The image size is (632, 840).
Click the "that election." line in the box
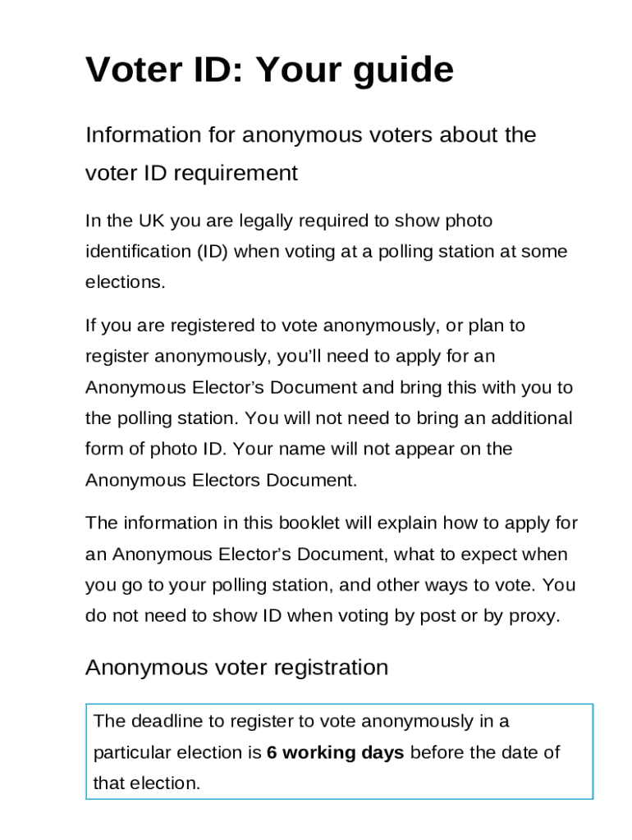(147, 783)
